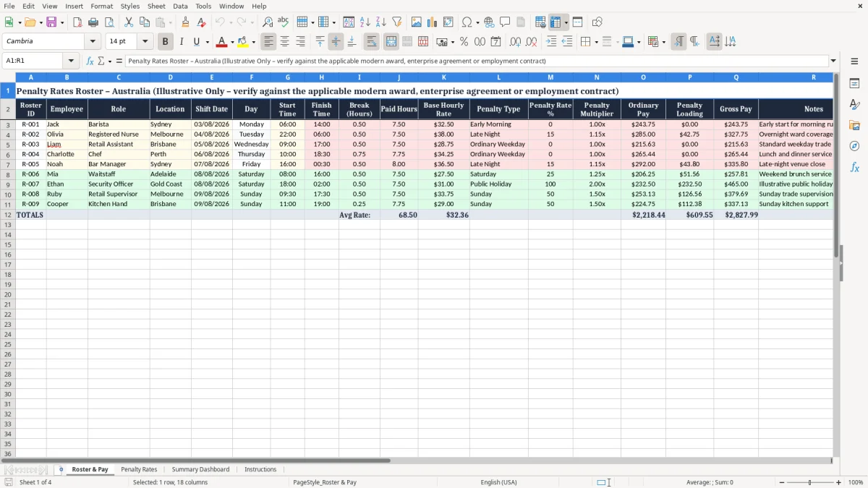This screenshot has width=868, height=488.
Task: Open the Sheet menu
Action: click(x=156, y=6)
